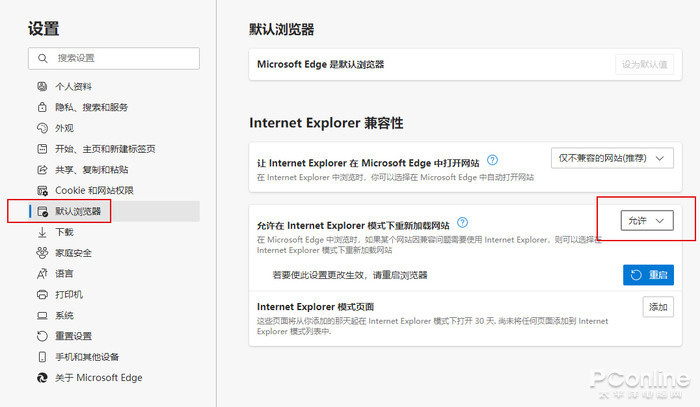Click the search magnifier icon in settings
700x407 pixels.
[x=42, y=58]
